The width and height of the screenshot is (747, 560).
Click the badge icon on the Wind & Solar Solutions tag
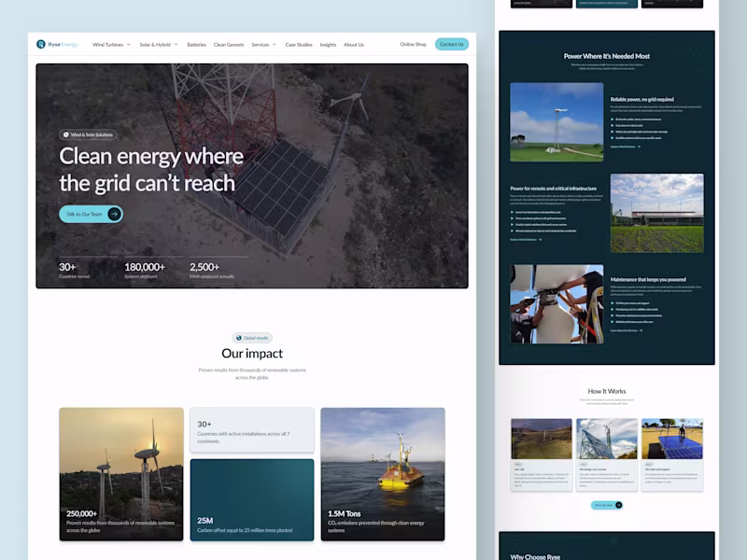click(65, 135)
